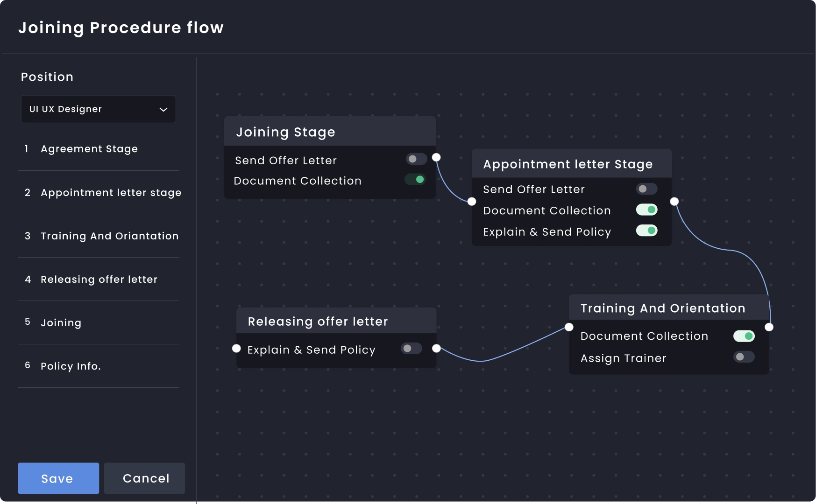Enable Assign Trainer toggle
The height and width of the screenshot is (504, 816).
pos(744,357)
